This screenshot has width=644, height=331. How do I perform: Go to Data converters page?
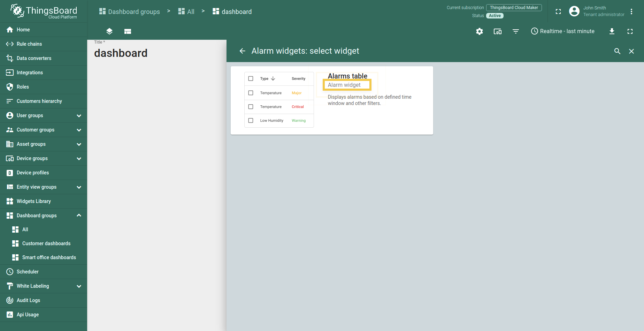tap(44, 58)
